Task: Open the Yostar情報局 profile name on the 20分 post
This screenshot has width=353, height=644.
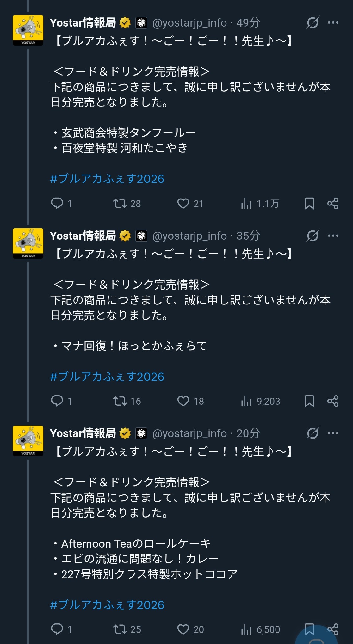Action: coord(83,433)
